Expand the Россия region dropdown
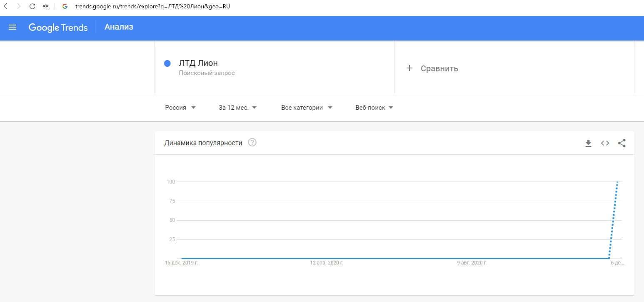Viewport: 644px width, 302px height. 180,108
